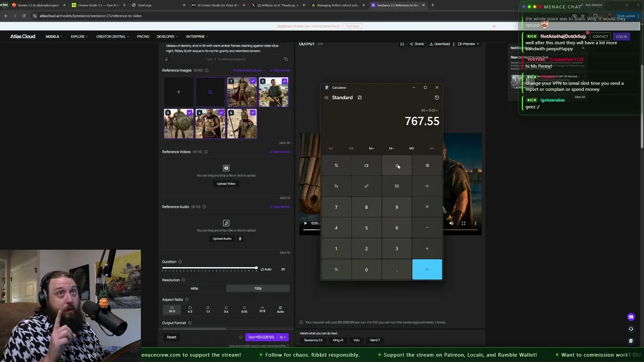
Task: Click the multiply key in Calculator
Action: 427,207
